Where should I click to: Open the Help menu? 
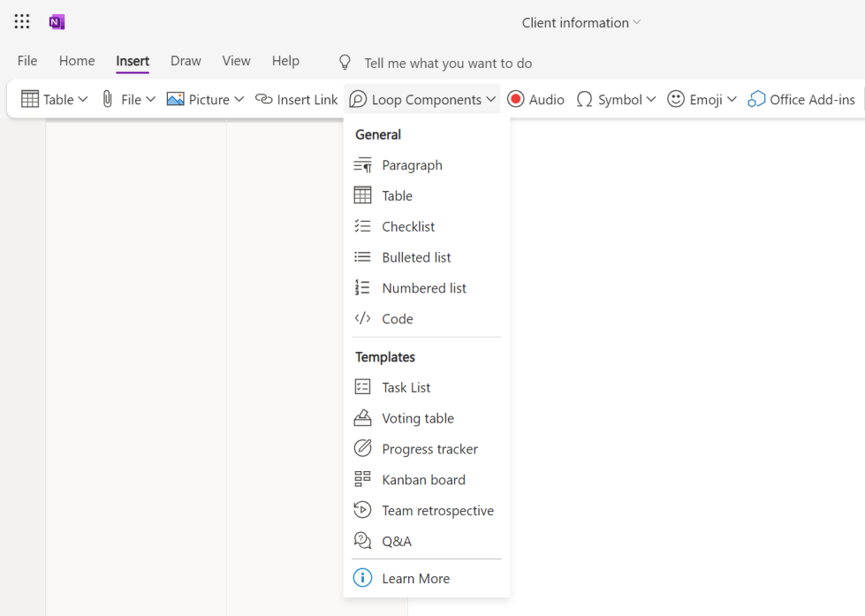coord(285,60)
